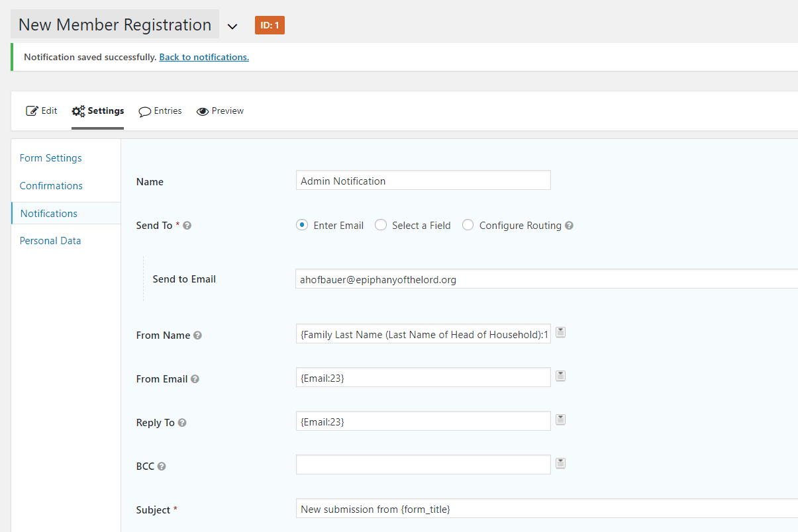Image resolution: width=798 pixels, height=532 pixels.
Task: Click help icon next to From Name
Action: (x=197, y=335)
